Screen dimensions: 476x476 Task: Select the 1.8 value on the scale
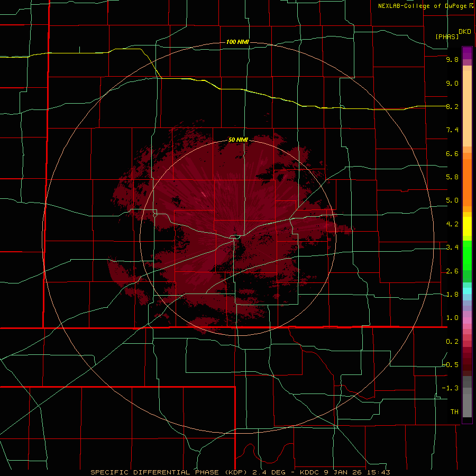[452, 295]
